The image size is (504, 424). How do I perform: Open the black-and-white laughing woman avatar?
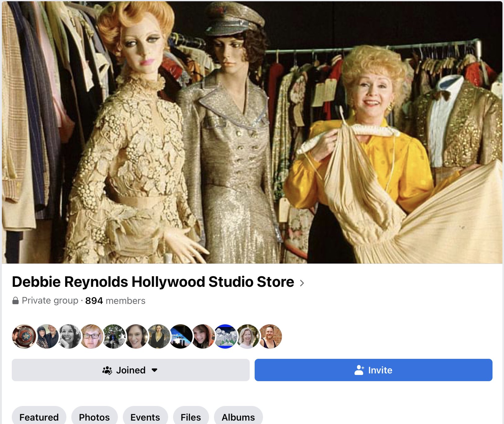[69, 336]
